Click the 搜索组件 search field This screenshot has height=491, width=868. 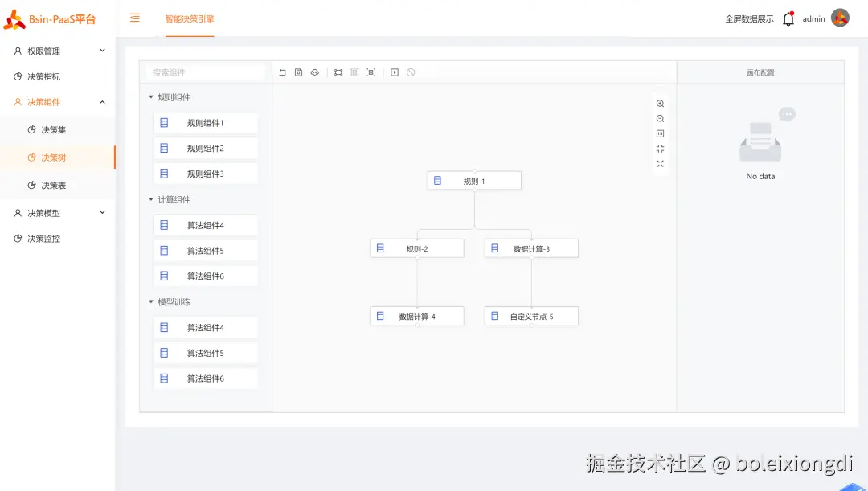[x=206, y=72]
